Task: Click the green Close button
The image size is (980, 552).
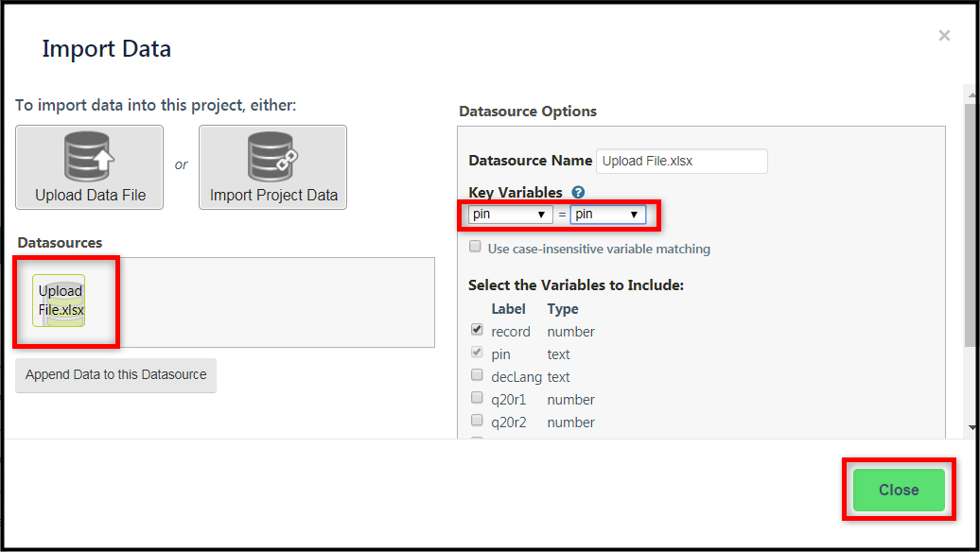Action: (899, 490)
